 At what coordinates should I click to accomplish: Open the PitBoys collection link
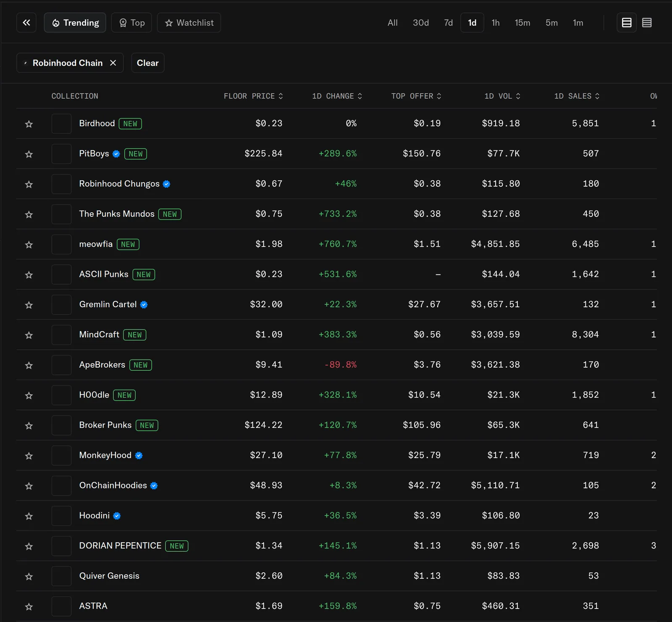pyautogui.click(x=94, y=153)
